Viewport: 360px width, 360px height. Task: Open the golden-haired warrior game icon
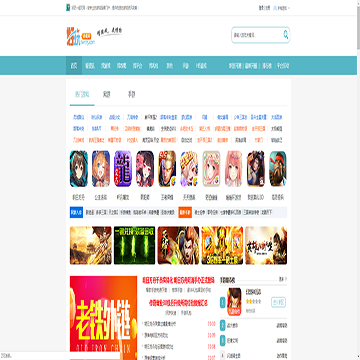click(x=167, y=168)
